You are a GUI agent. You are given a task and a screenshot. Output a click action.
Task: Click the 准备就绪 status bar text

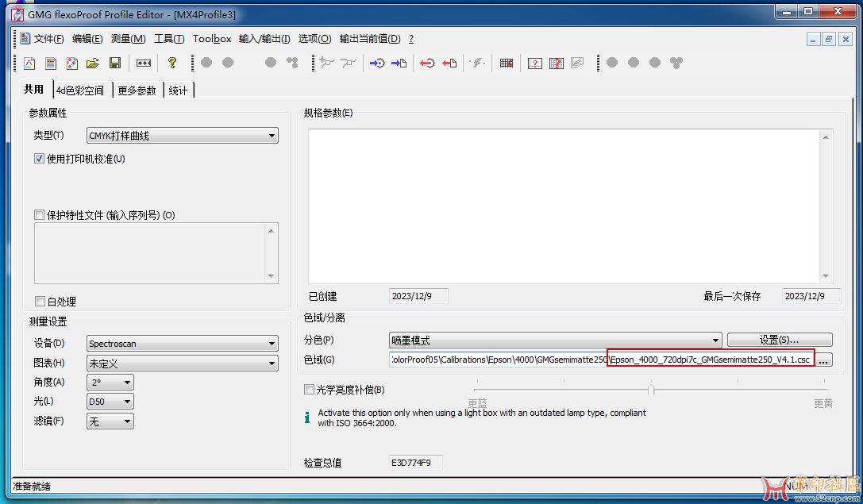click(x=32, y=487)
